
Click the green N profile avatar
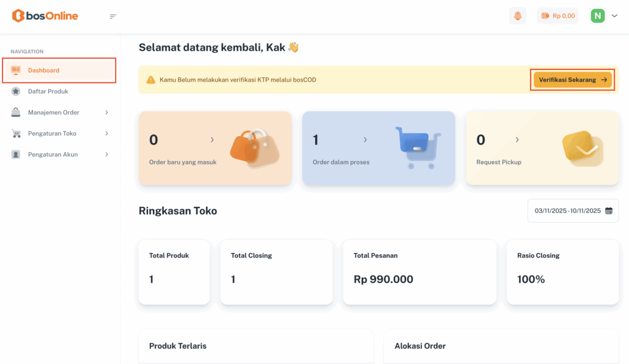pyautogui.click(x=598, y=16)
